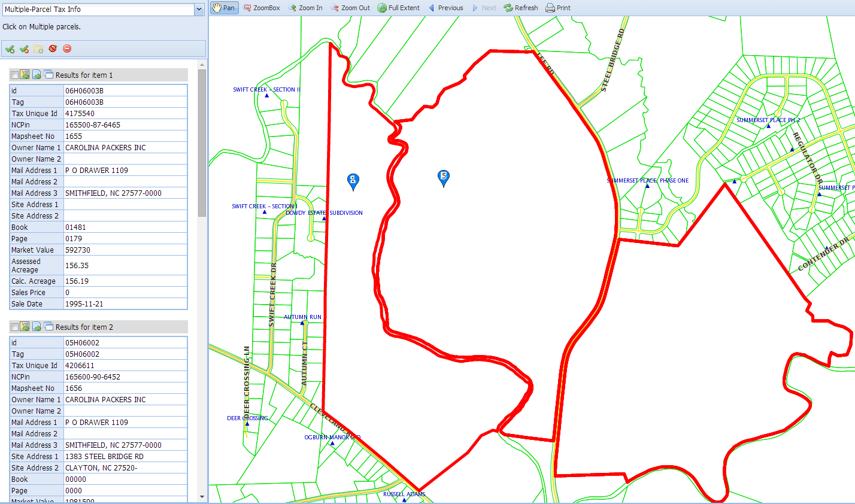Print the current map
Image resolution: width=855 pixels, height=504 pixels.
pos(557,8)
